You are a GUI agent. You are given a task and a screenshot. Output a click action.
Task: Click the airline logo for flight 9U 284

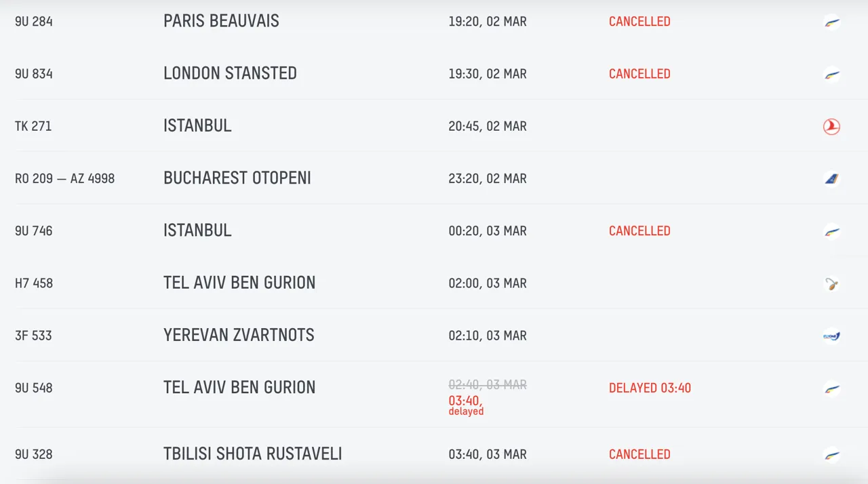(831, 22)
